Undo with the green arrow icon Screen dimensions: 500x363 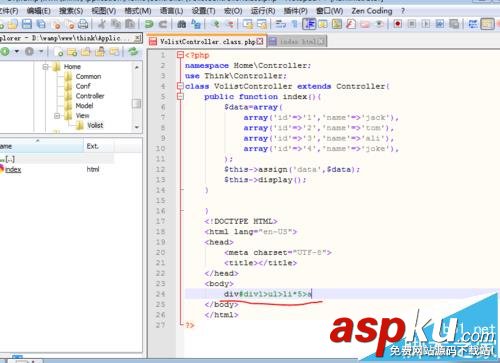pyautogui.click(x=149, y=24)
